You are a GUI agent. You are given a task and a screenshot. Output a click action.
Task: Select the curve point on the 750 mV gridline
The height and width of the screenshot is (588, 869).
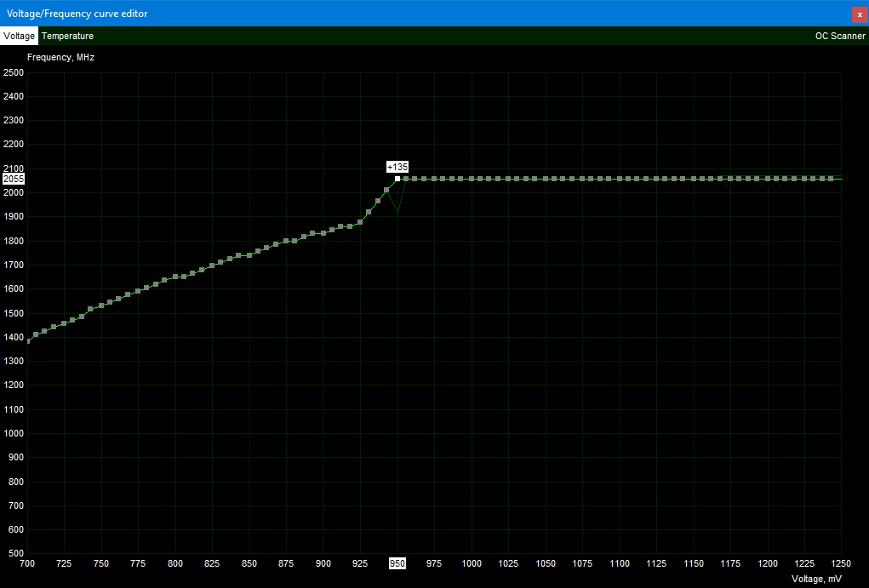click(x=101, y=305)
